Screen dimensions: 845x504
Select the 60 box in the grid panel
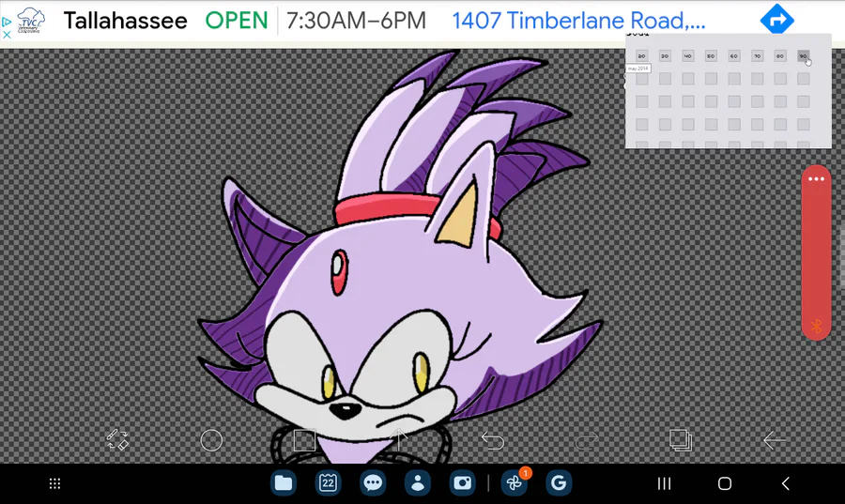pos(734,56)
